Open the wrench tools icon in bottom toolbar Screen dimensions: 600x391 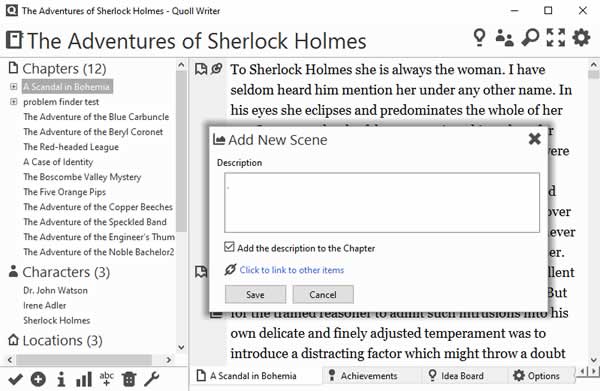(x=152, y=380)
